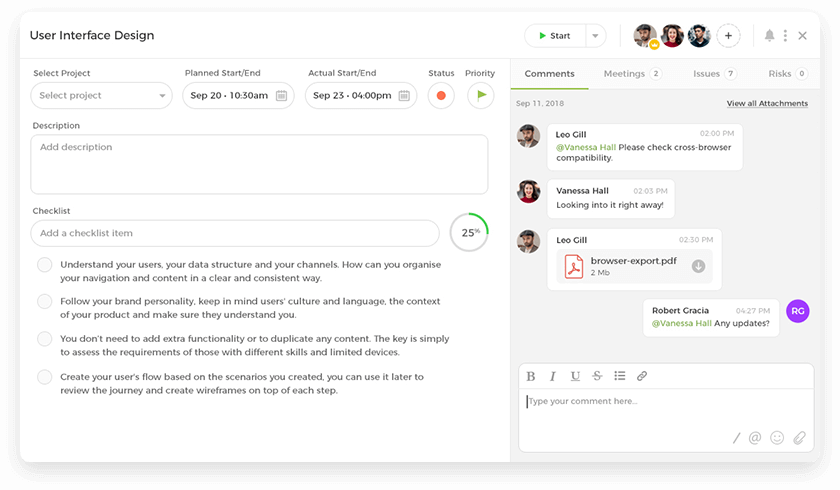Image resolution: width=840 pixels, height=490 pixels.
Task: Click the Add description text field
Action: click(259, 164)
